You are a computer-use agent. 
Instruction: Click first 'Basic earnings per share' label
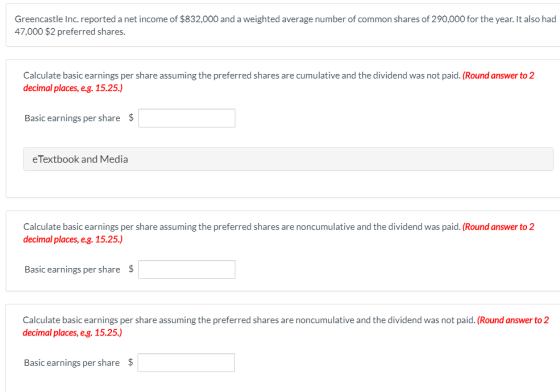point(72,118)
